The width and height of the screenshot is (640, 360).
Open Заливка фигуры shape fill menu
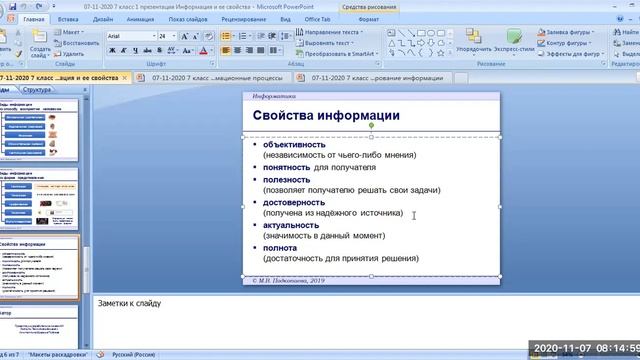click(x=566, y=32)
